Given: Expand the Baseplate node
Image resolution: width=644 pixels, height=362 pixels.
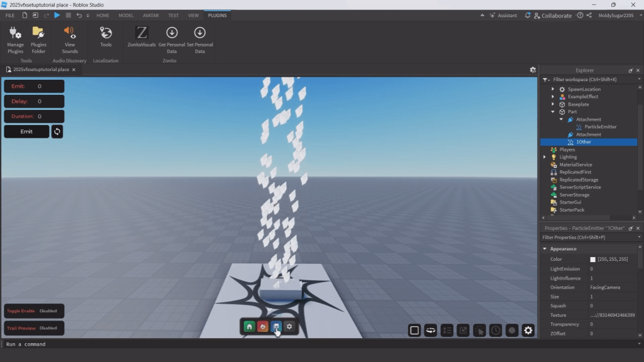Looking at the screenshot, I should coord(553,104).
